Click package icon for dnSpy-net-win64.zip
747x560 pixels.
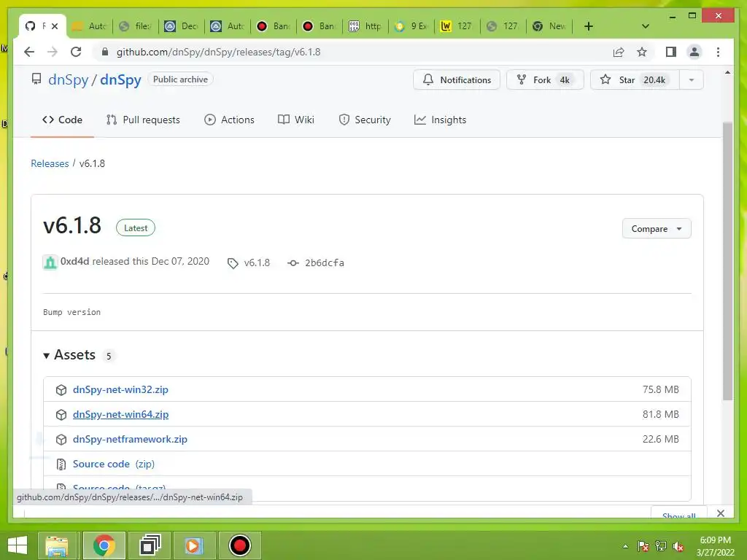(x=61, y=415)
